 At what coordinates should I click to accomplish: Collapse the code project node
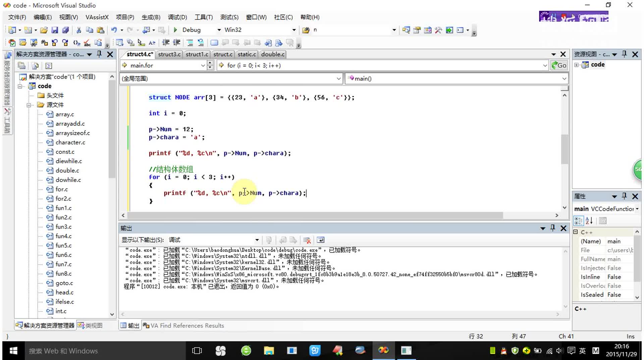pyautogui.click(x=20, y=86)
